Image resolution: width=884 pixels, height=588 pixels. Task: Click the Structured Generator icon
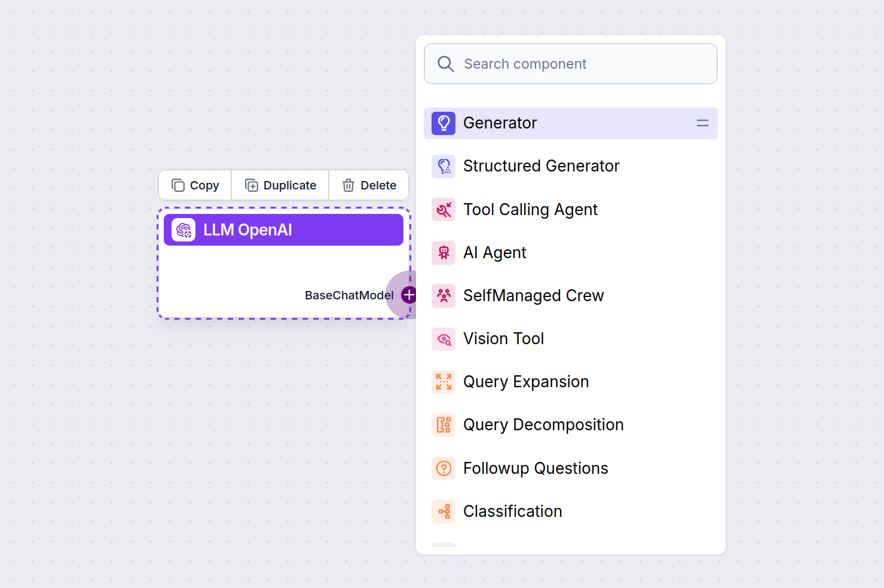[x=443, y=166]
